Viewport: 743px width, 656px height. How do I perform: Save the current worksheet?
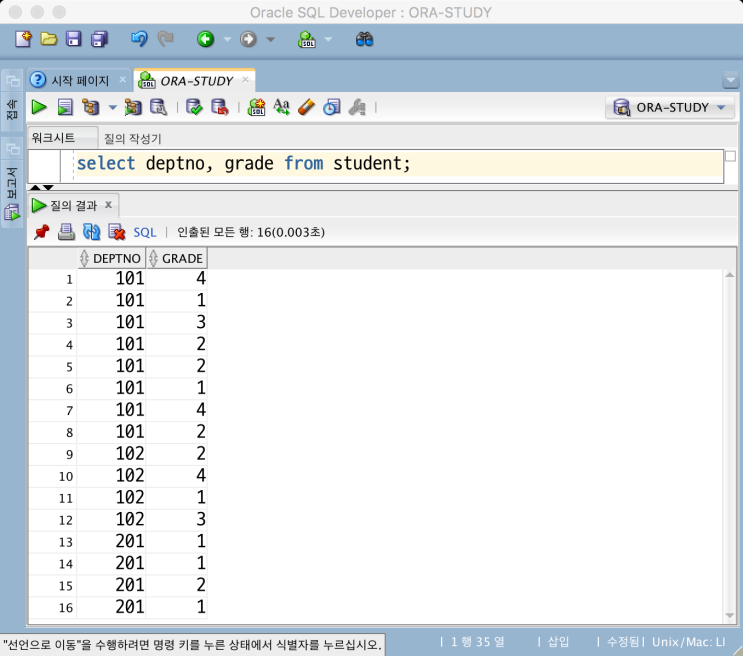(x=73, y=39)
